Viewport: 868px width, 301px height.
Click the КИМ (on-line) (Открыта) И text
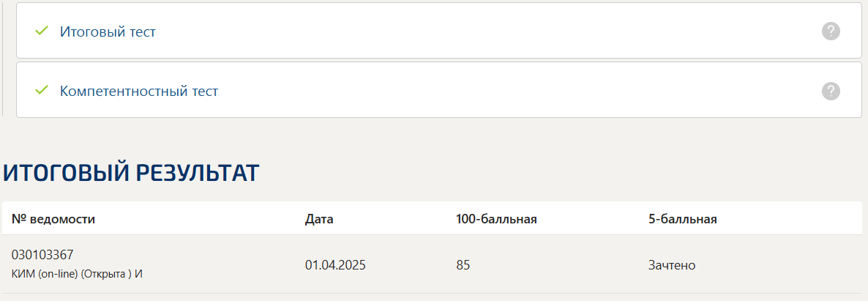[77, 274]
